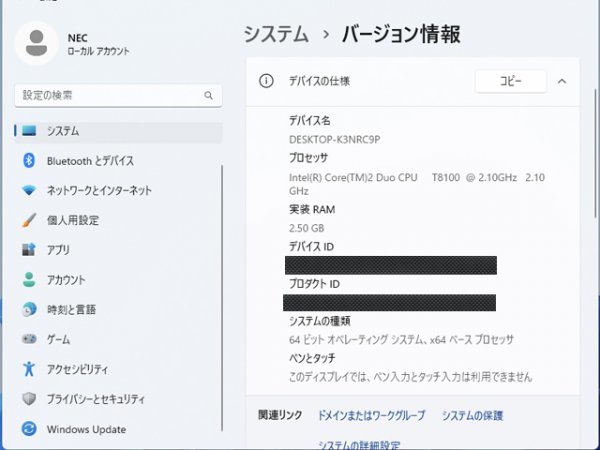
Task: Click the Bluetooth icon in sidebar
Action: coord(29,161)
